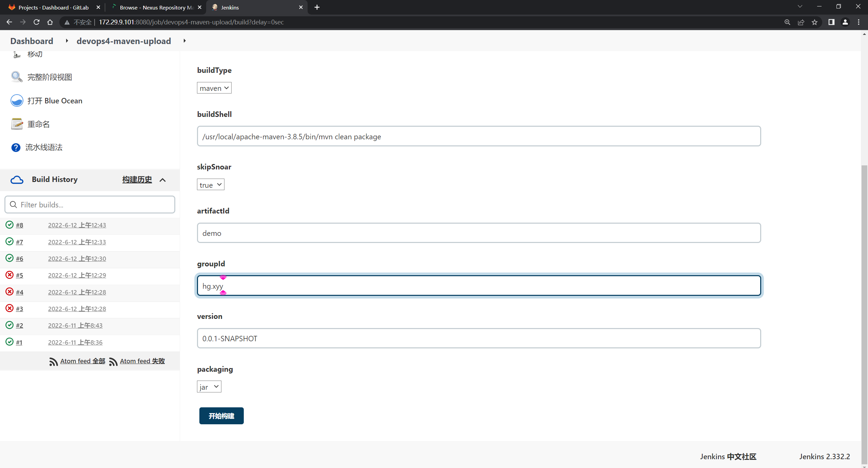
Task: Click build #4 failed status icon
Action: [9, 291]
